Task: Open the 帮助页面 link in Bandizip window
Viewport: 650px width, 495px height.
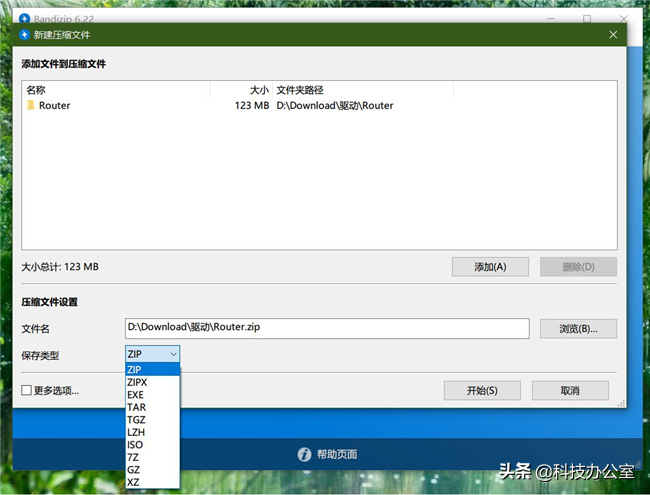Action: pos(337,454)
